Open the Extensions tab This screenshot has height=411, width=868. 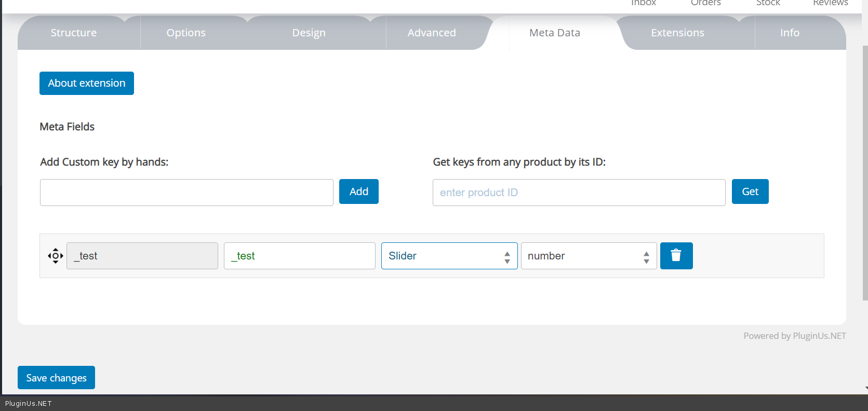(677, 33)
